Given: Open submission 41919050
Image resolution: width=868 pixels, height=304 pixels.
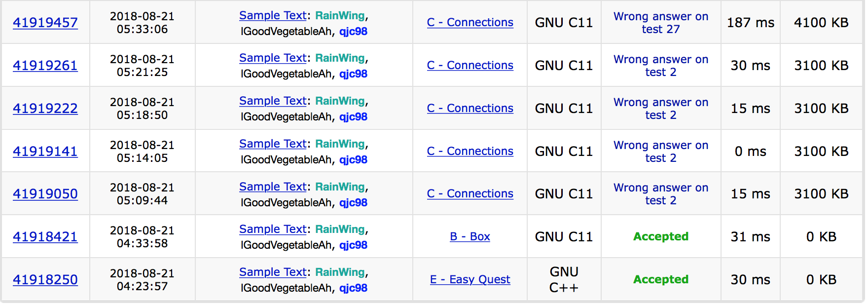Looking at the screenshot, I should pos(45,194).
